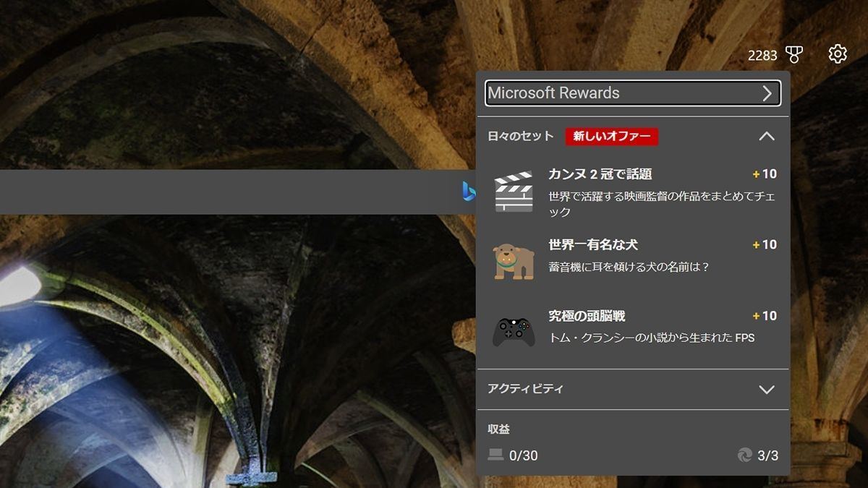
Task: Open the Microsoft Rewards page link
Action: click(x=633, y=93)
